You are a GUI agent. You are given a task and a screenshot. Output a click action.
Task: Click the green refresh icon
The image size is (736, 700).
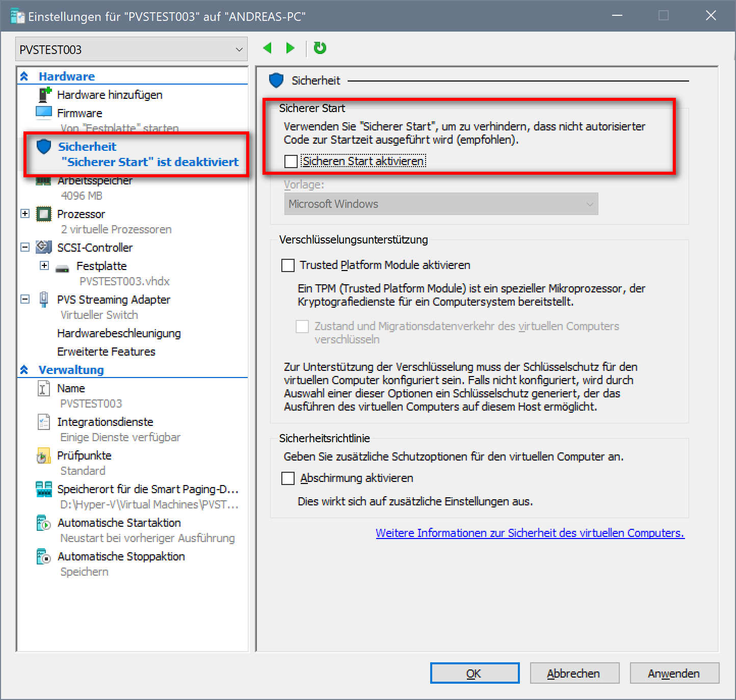pos(320,48)
